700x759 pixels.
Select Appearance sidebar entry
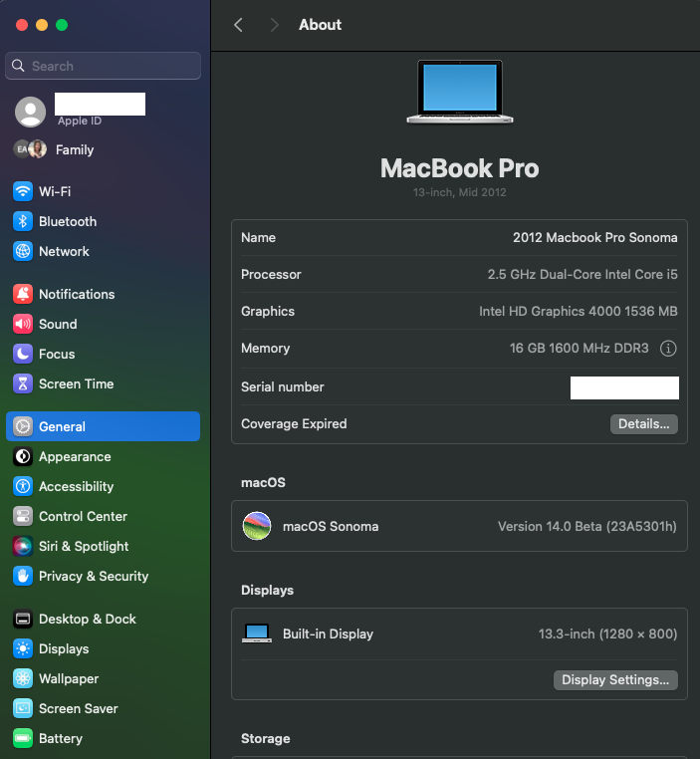pos(75,456)
